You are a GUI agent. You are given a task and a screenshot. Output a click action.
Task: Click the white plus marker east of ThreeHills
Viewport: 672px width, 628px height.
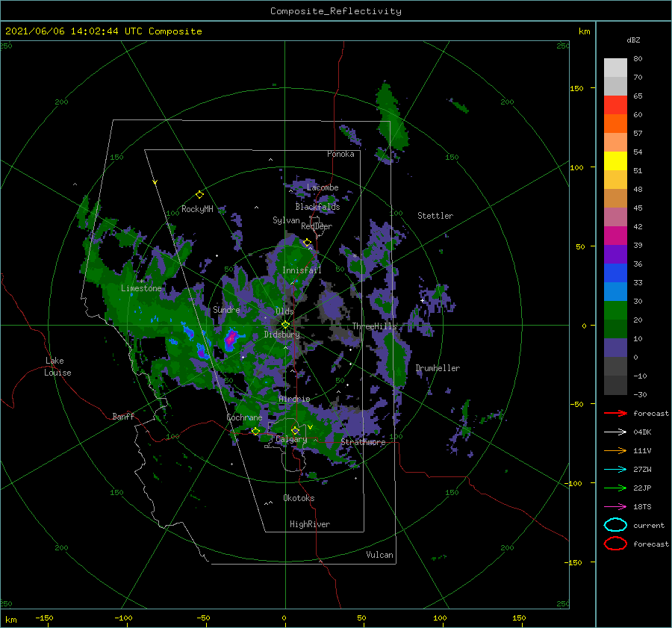point(422,300)
